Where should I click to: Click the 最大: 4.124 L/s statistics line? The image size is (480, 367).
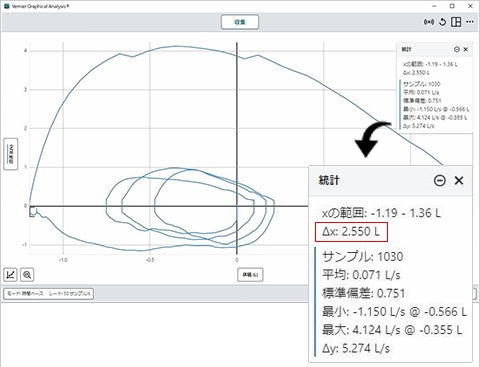tap(392, 330)
